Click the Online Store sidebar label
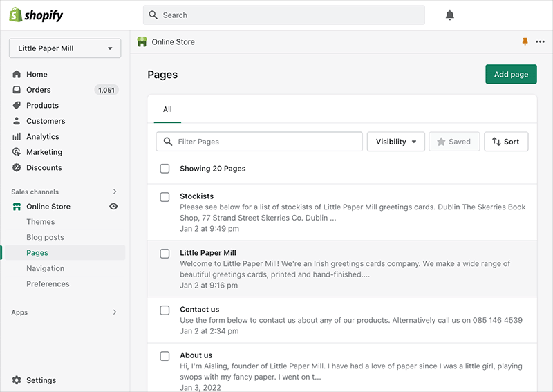Viewport: 553px width, 392px height. 48,207
